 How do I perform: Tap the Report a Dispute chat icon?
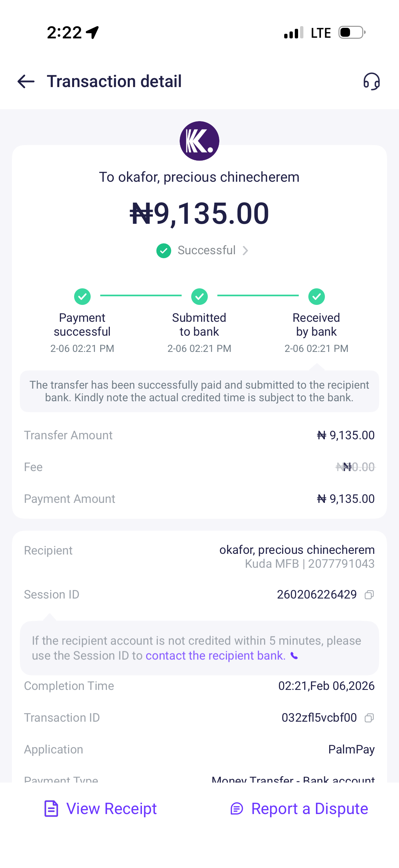[x=237, y=809]
